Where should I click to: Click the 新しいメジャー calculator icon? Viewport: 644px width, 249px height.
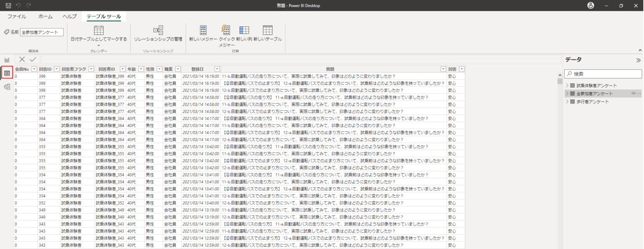203,30
